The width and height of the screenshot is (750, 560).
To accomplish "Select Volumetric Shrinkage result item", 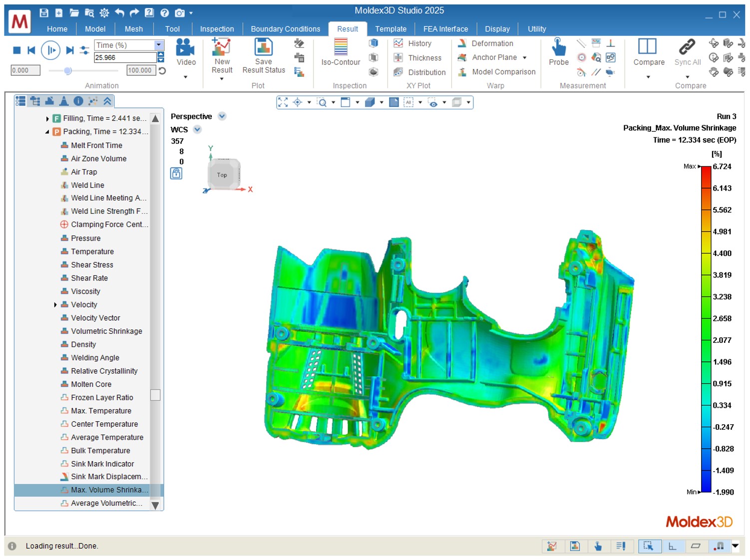I will pyautogui.click(x=106, y=331).
